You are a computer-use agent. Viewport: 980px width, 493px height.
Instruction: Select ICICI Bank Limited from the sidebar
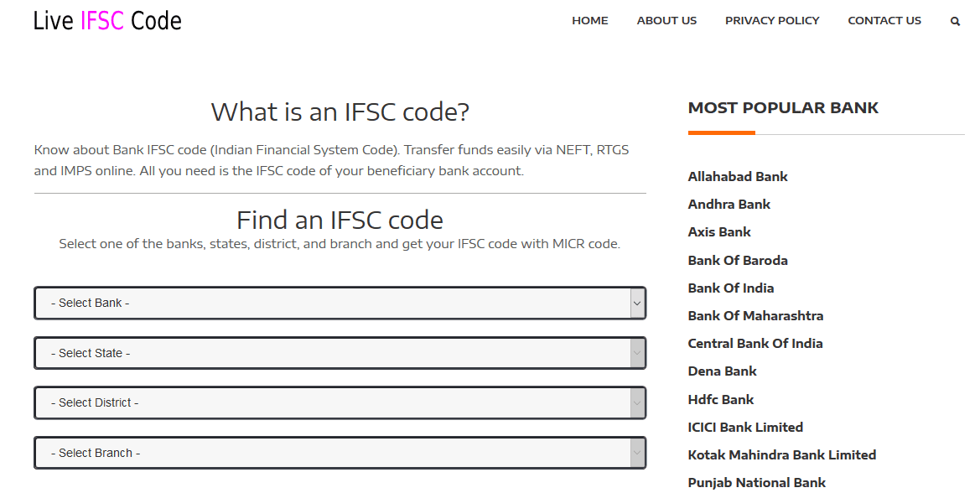click(x=744, y=427)
